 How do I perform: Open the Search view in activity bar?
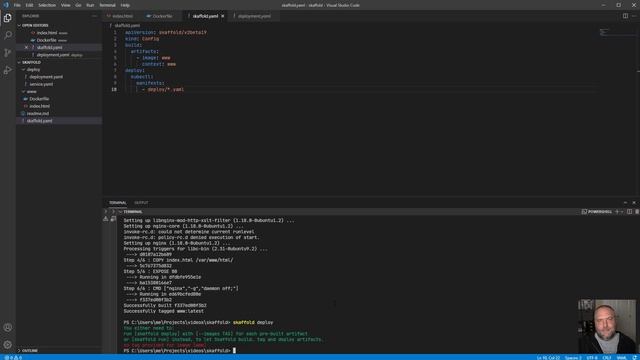click(8, 35)
